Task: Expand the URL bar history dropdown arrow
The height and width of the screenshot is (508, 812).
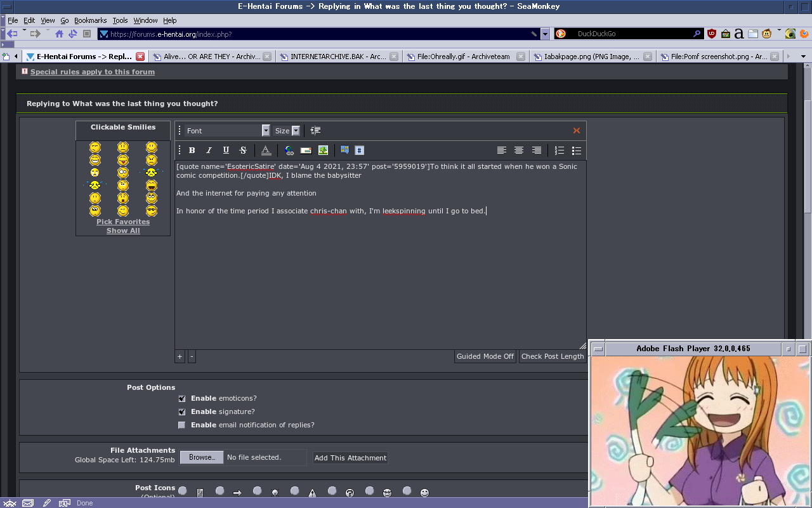Action: [x=546, y=34]
